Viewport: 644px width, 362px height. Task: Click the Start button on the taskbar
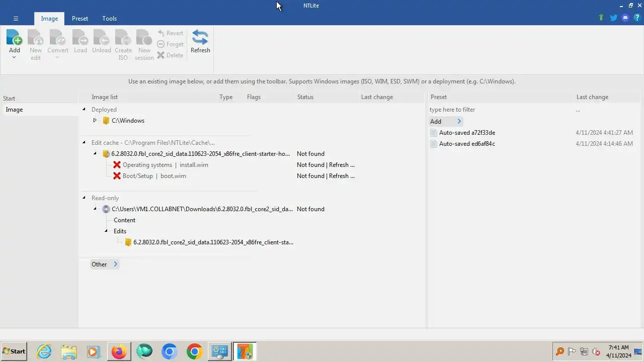[14, 351]
